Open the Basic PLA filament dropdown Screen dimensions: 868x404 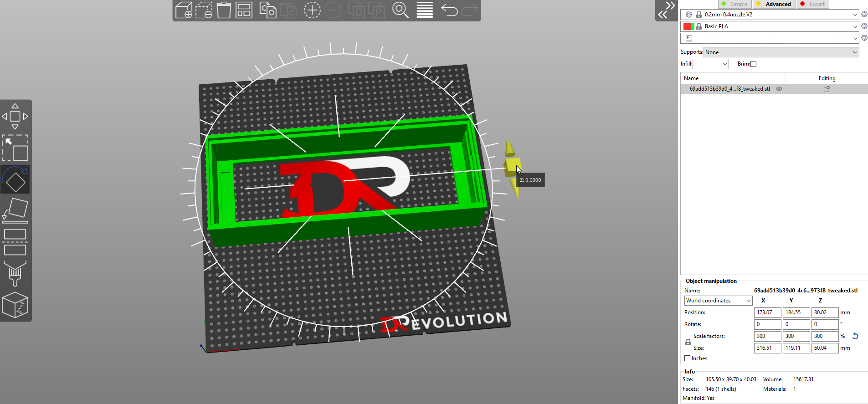coord(770,26)
